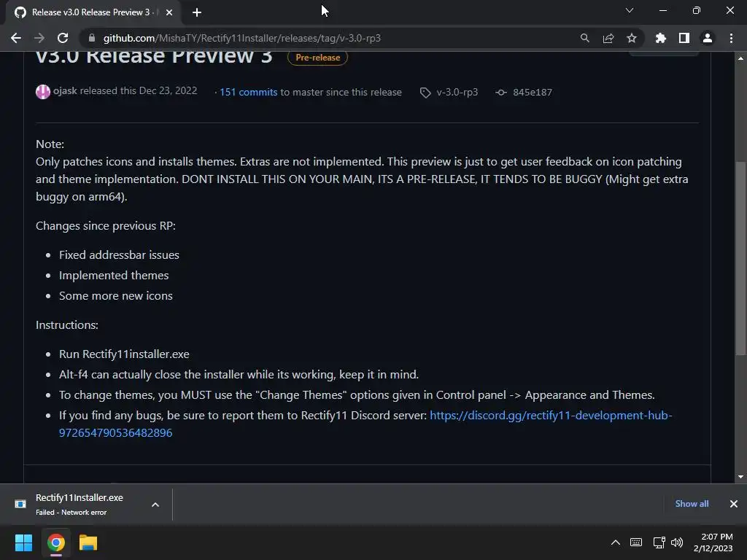Click the page scroll-up arrow
The width and height of the screenshot is (747, 560).
pyautogui.click(x=740, y=58)
